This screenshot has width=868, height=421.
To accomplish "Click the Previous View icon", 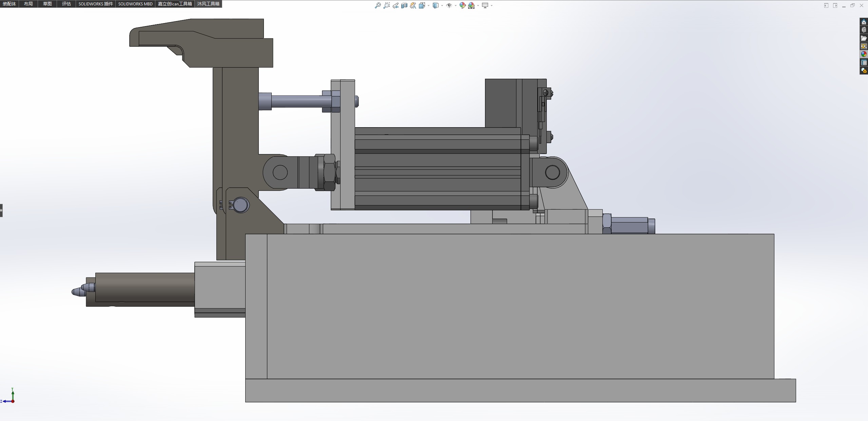I will click(x=396, y=5).
